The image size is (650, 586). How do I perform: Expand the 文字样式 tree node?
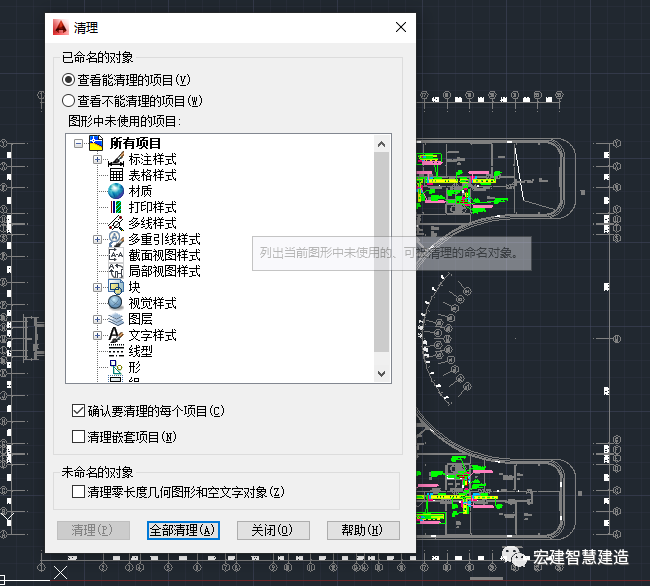pyautogui.click(x=97, y=335)
